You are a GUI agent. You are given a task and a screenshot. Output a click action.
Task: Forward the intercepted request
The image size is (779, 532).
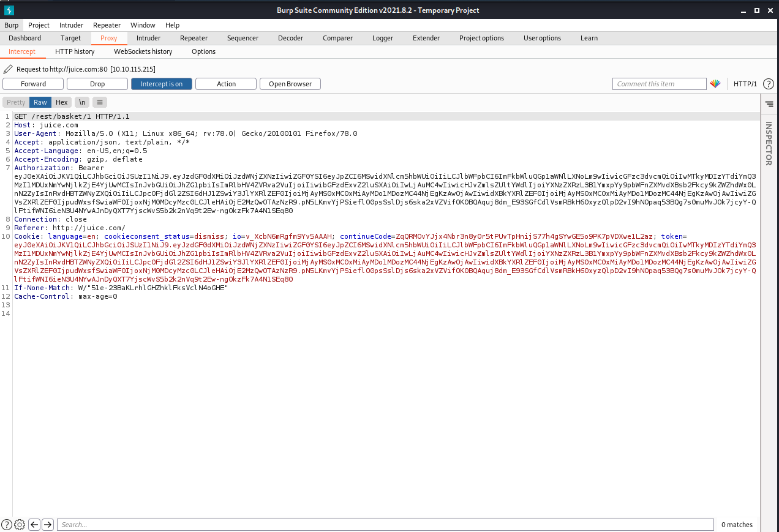click(x=33, y=84)
